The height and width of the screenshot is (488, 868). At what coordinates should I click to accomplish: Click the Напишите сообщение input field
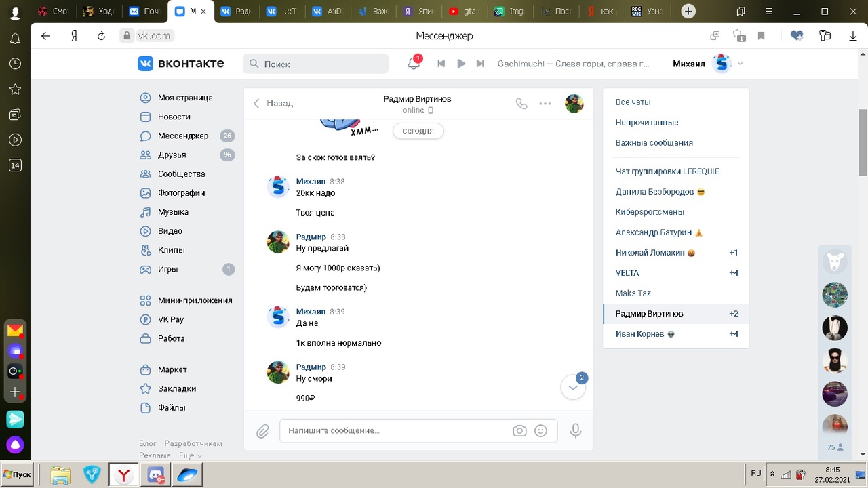click(x=397, y=430)
